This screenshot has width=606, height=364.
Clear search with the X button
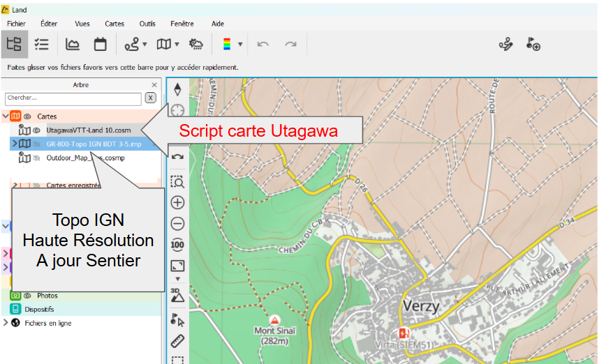150,99
